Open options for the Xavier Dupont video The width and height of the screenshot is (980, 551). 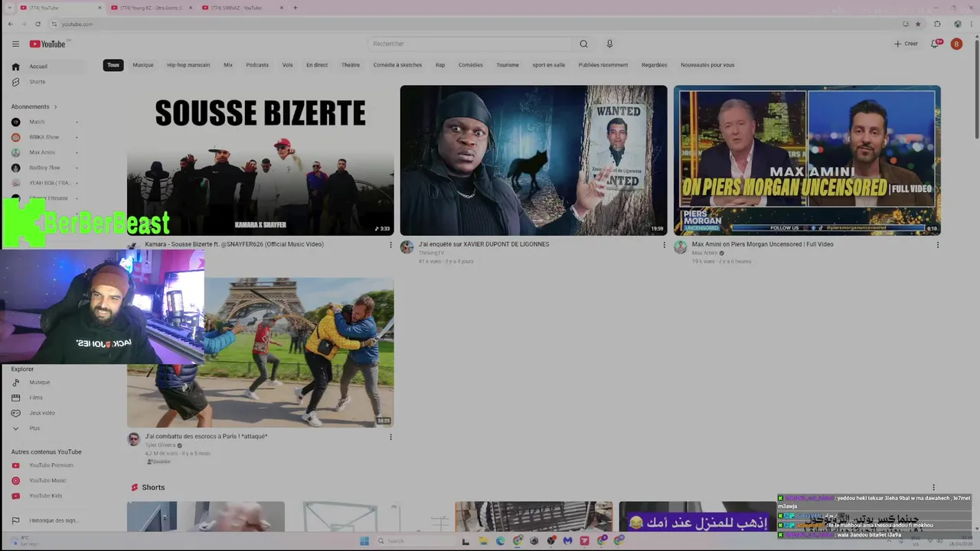(x=664, y=245)
